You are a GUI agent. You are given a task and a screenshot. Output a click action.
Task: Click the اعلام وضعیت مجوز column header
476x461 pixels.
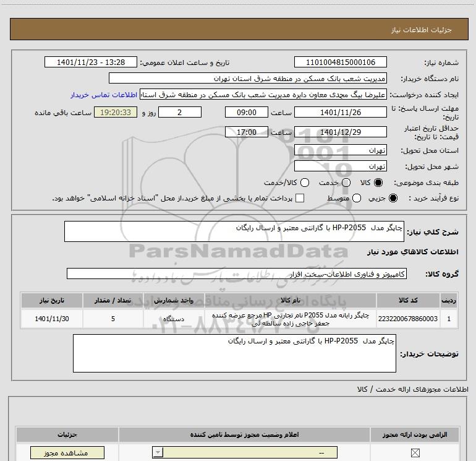(x=244, y=434)
